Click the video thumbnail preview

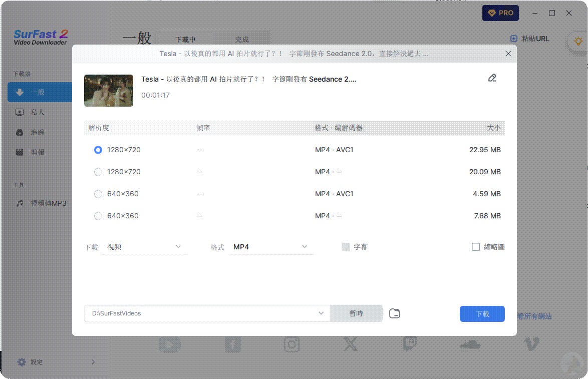click(x=109, y=90)
